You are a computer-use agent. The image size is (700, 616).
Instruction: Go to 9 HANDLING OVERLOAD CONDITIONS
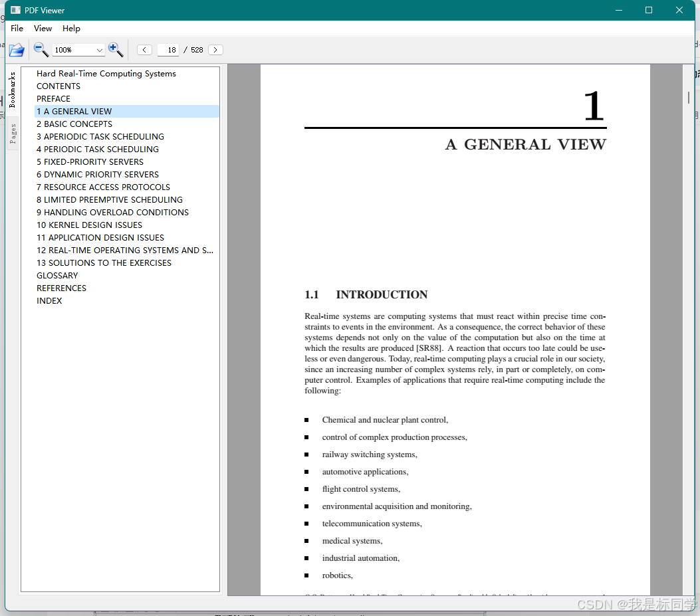[112, 213]
